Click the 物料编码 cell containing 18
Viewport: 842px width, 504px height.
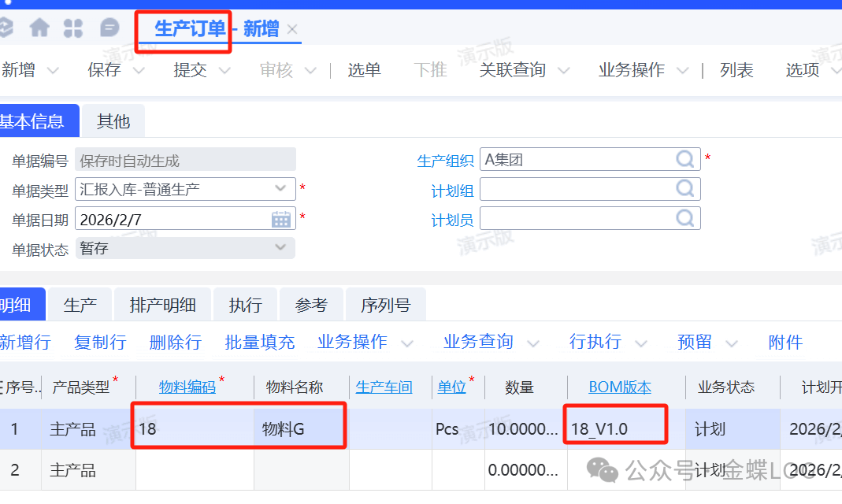coord(194,429)
